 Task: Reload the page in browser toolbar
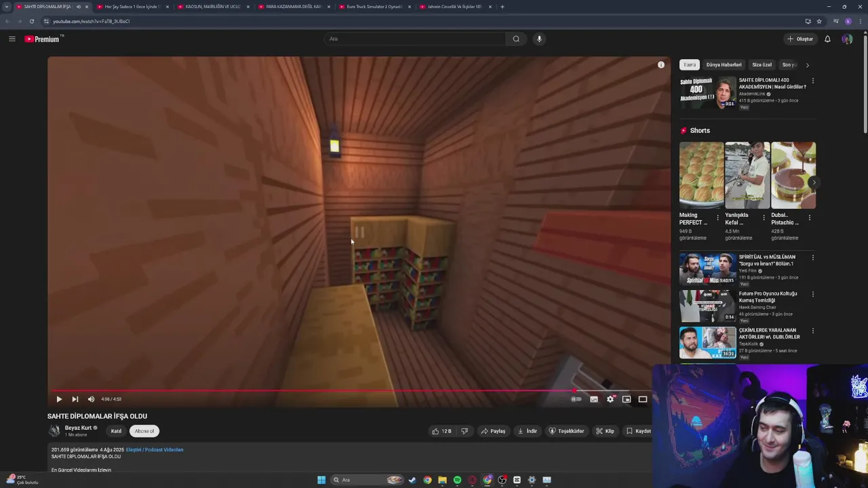coord(32,21)
